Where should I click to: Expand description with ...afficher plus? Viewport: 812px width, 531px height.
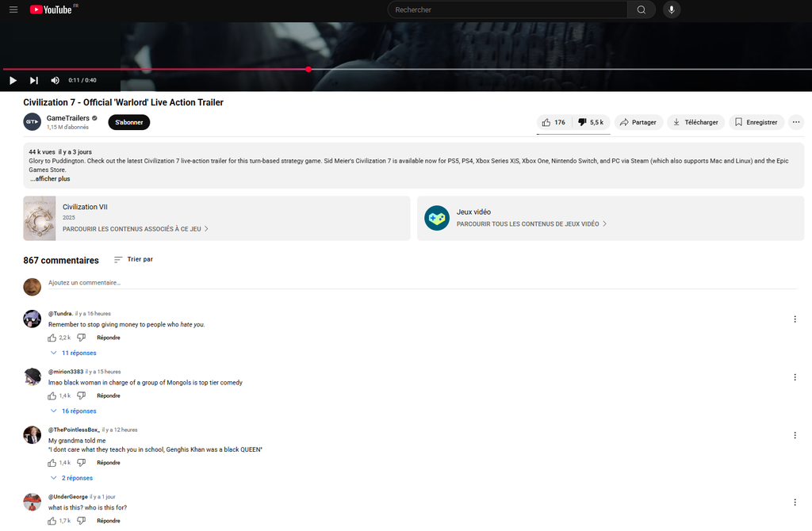click(x=50, y=178)
